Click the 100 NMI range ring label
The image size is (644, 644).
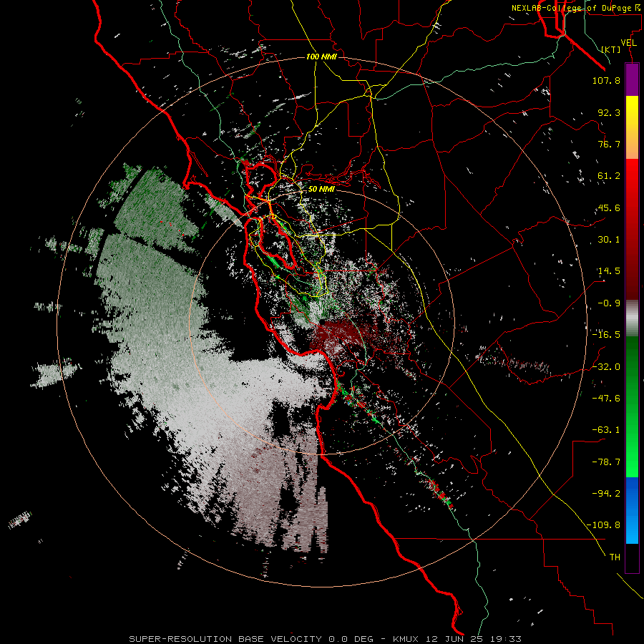pos(321,57)
